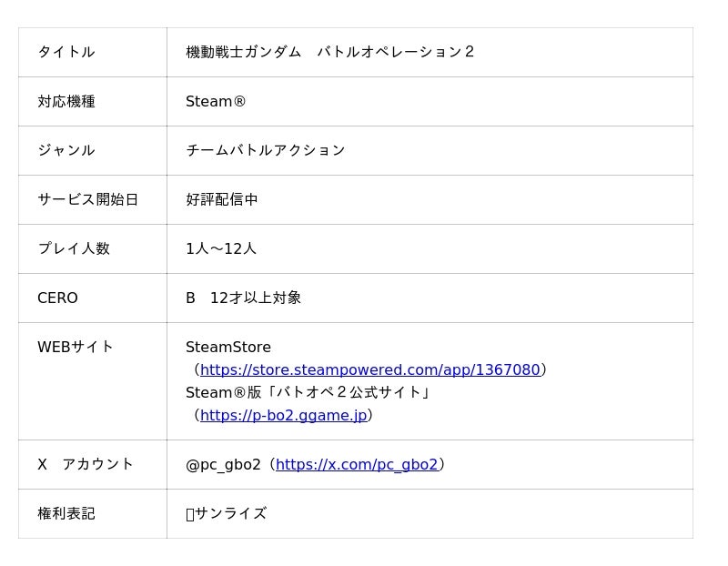Click the Steam® platform value
Image resolution: width=728 pixels, height=566 pixels.
pyautogui.click(x=216, y=101)
